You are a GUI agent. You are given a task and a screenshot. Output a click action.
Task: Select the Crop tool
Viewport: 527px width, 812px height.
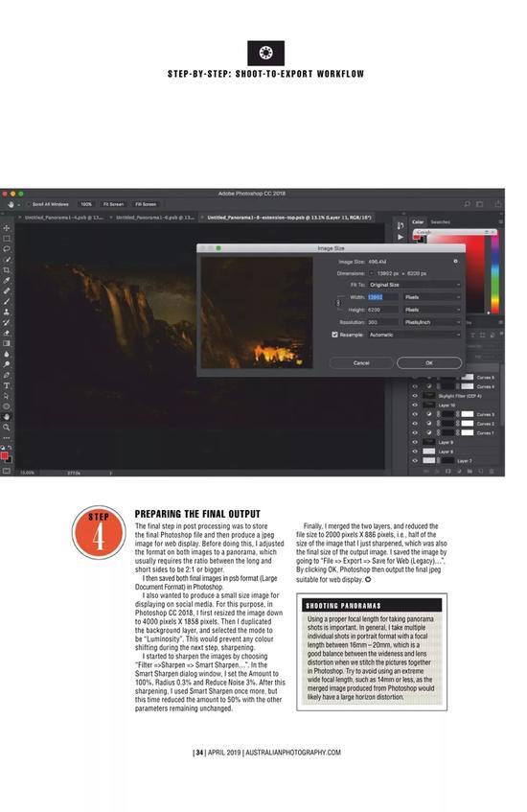coord(6,269)
